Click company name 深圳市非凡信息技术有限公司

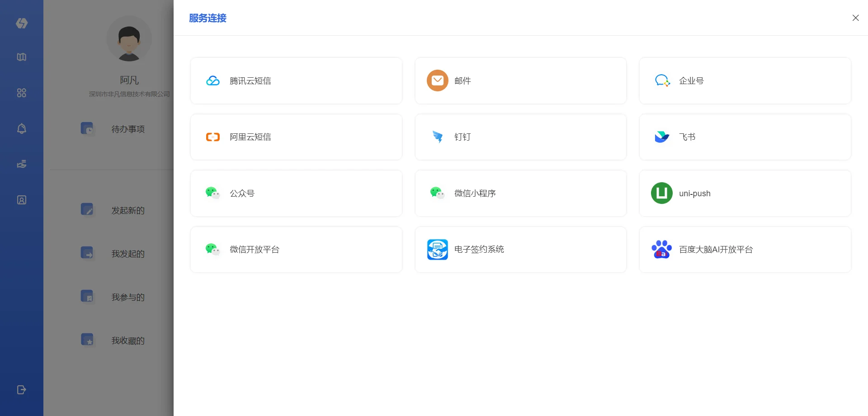[x=129, y=94]
